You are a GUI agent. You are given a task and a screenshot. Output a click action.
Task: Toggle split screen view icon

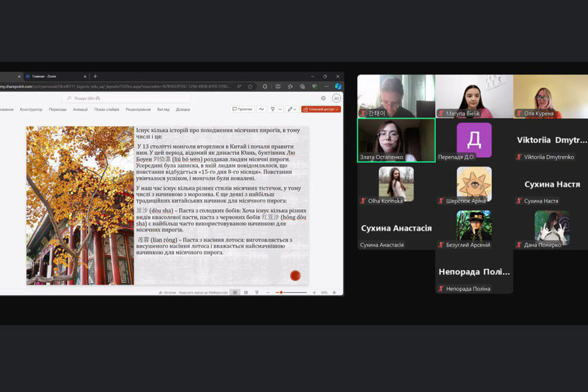[278, 87]
